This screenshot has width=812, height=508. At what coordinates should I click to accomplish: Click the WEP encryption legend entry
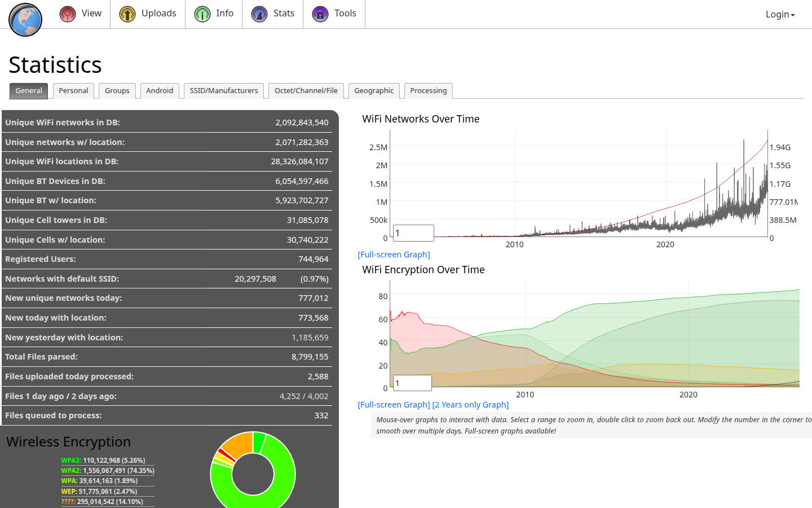[x=99, y=492]
